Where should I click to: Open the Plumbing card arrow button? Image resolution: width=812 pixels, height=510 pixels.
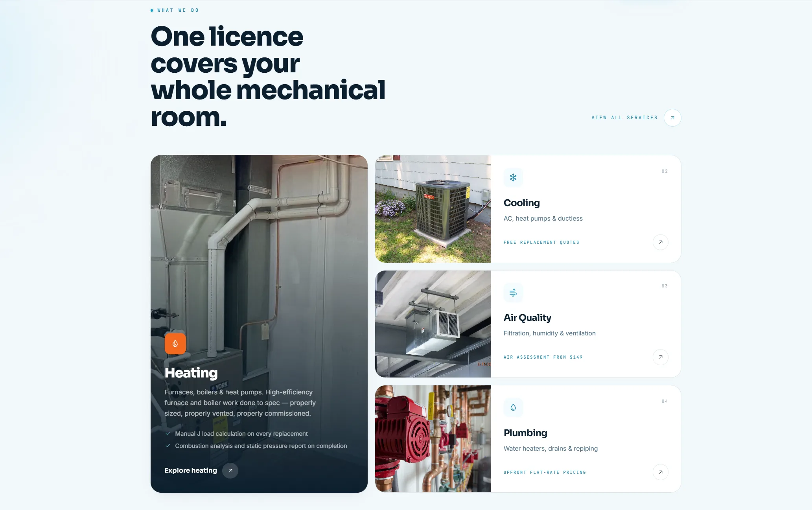click(661, 472)
